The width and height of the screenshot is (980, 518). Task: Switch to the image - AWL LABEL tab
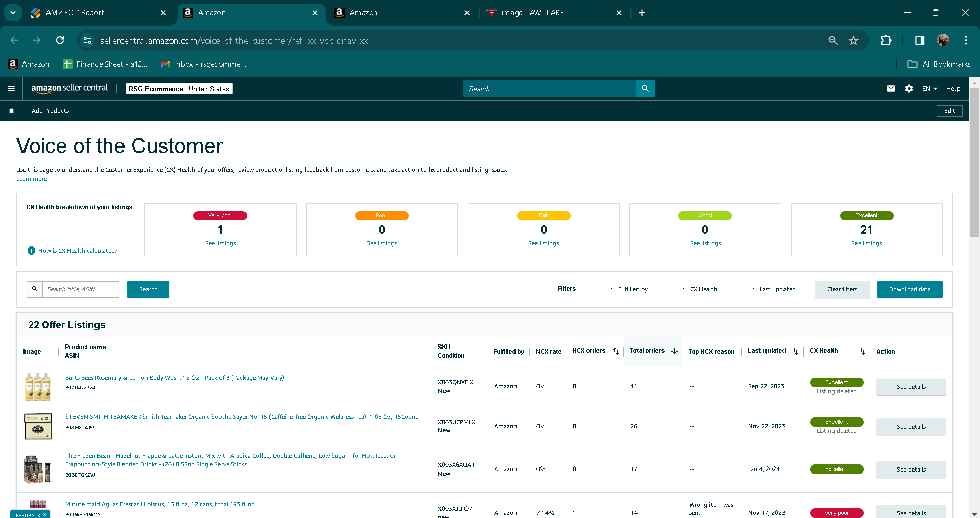click(x=554, y=13)
